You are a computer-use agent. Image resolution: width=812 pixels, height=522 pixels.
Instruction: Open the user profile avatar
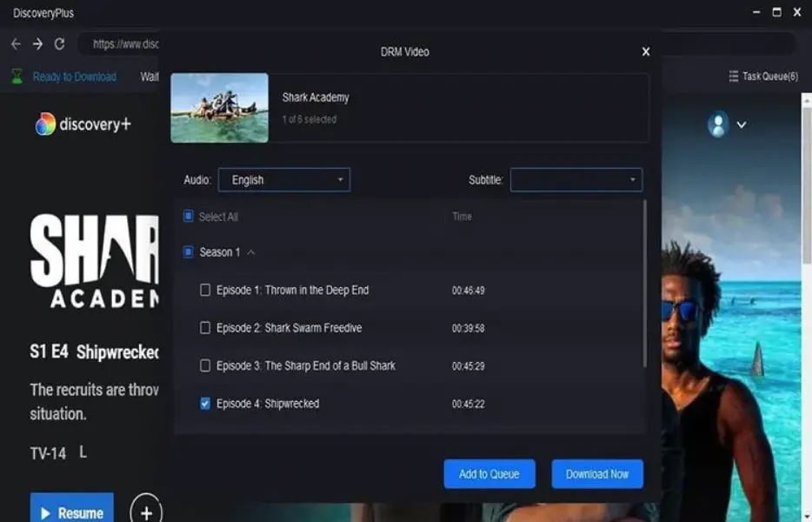[718, 124]
